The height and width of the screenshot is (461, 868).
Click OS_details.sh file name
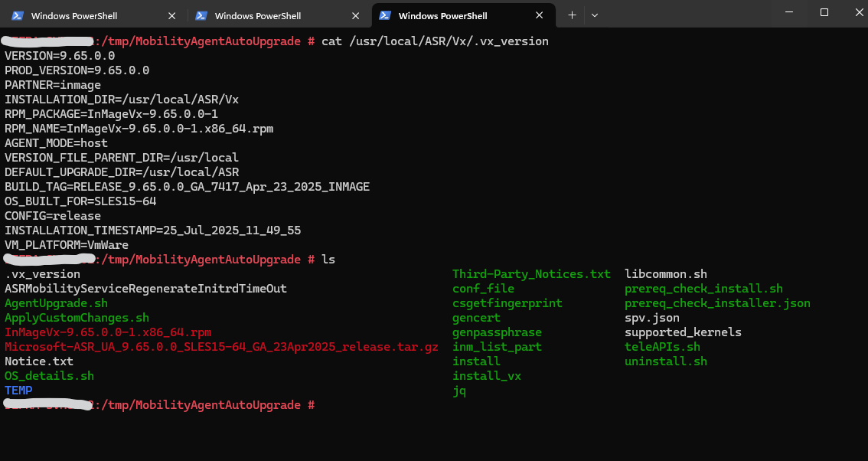click(49, 376)
